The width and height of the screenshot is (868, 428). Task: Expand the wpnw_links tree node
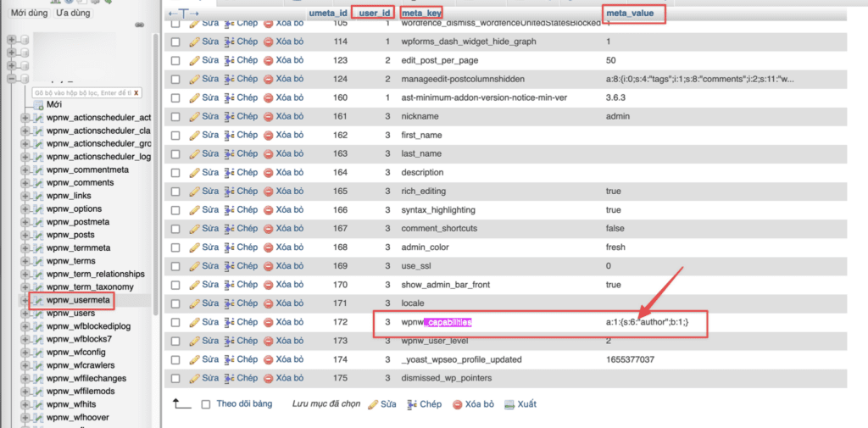point(25,196)
